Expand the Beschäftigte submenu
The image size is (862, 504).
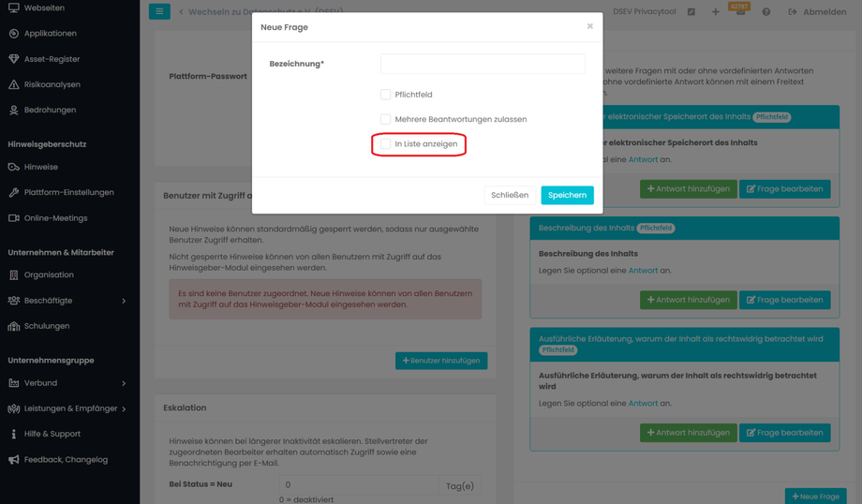pyautogui.click(x=124, y=301)
